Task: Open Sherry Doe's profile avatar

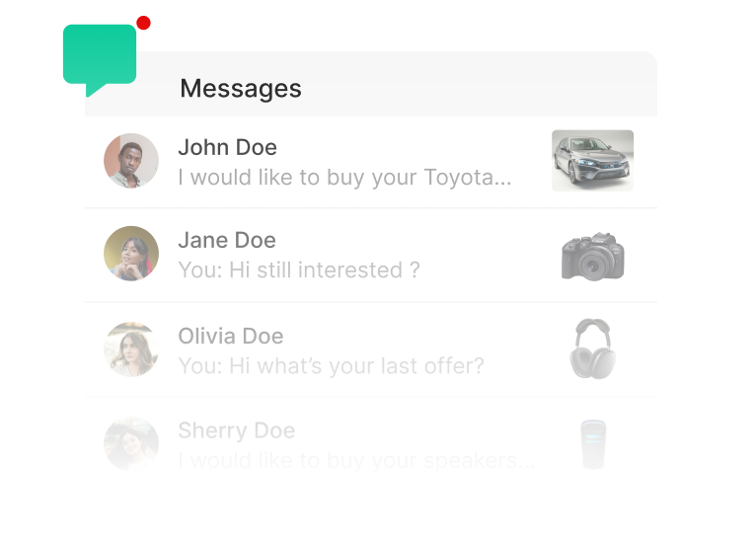Action: 131,443
